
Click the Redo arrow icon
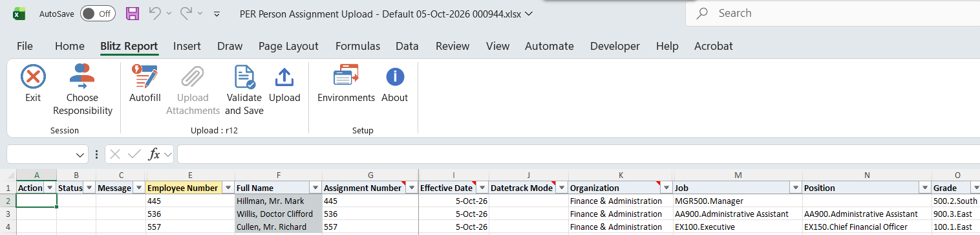(186, 13)
